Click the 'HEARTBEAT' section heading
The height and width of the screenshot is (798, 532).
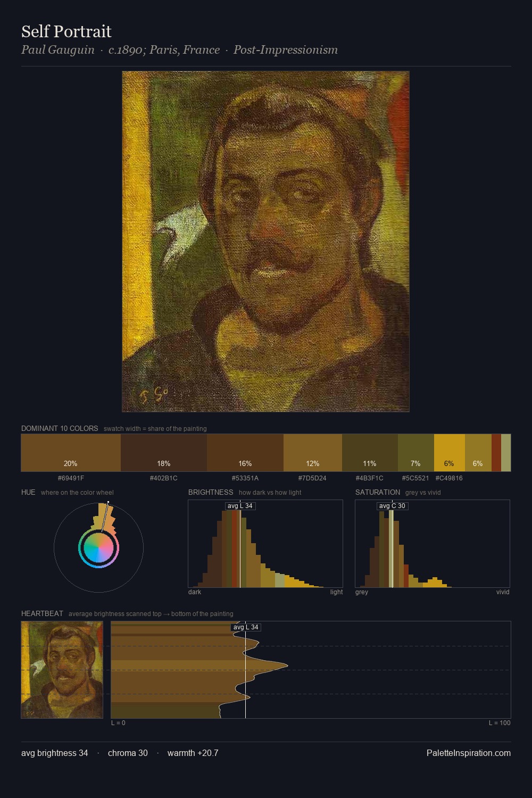pyautogui.click(x=42, y=613)
